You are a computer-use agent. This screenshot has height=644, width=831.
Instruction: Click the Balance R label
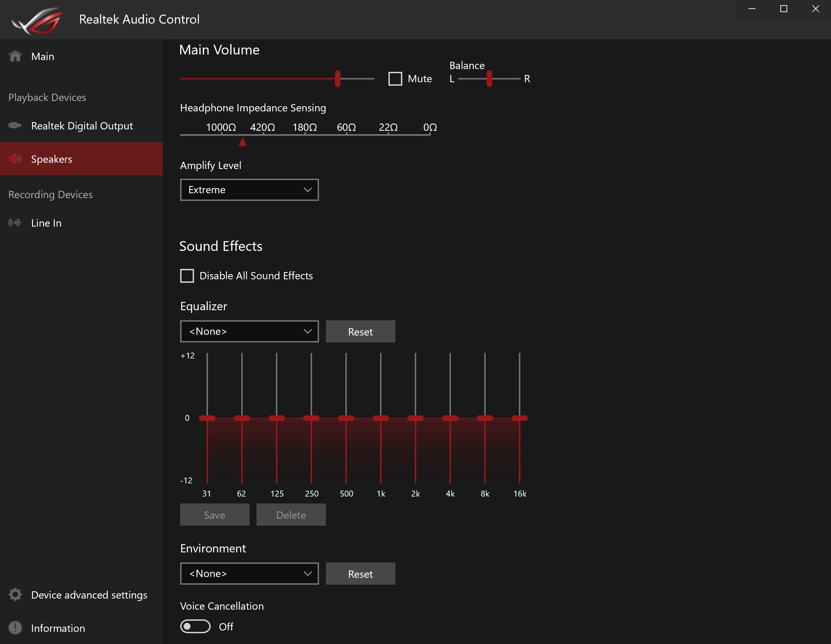tap(527, 79)
